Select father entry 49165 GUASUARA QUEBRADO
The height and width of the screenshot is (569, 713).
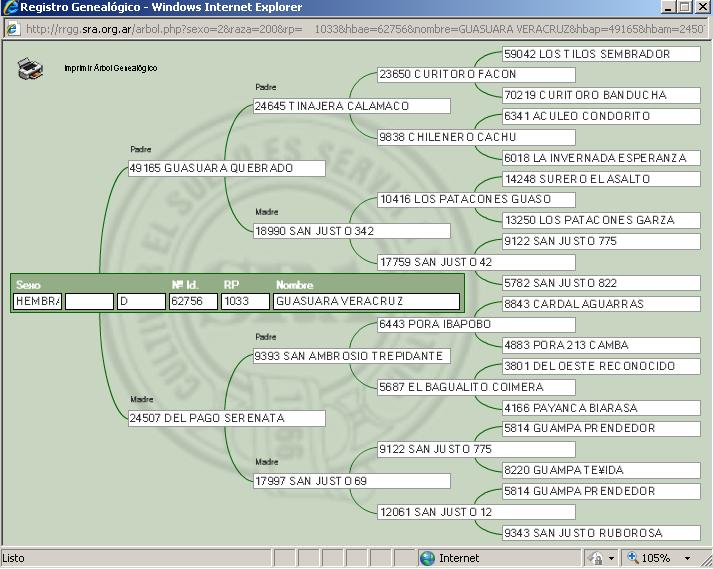coord(226,169)
